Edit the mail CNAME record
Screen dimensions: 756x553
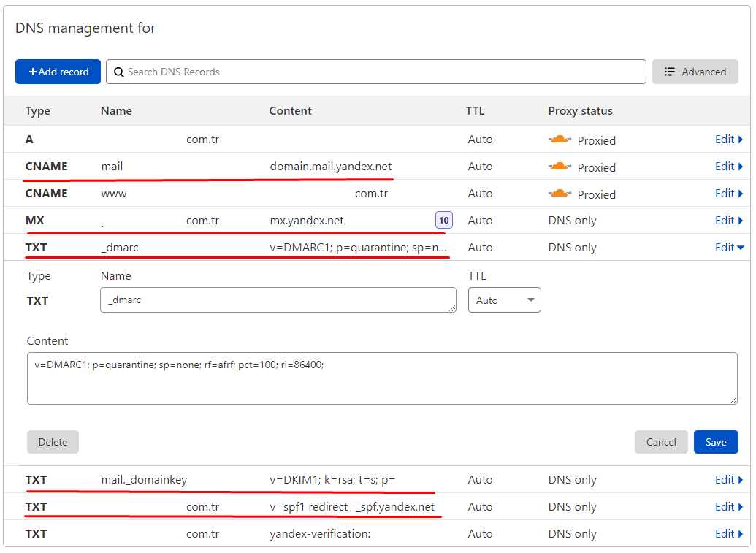(x=729, y=167)
